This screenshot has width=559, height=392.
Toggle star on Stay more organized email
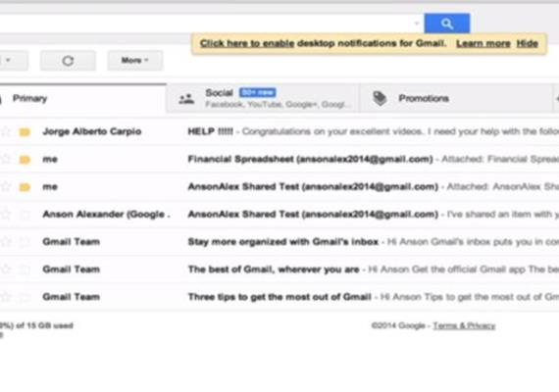click(5, 242)
